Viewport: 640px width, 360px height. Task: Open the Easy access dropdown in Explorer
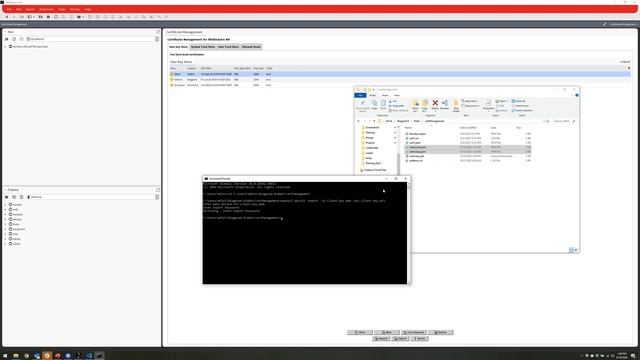click(471, 106)
